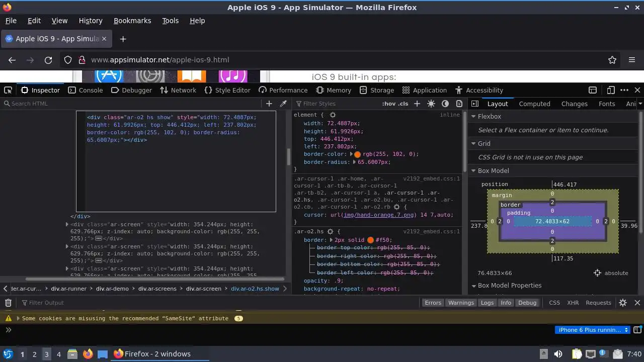The height and width of the screenshot is (362, 644).
Task: Click the #f50 border color swatch
Action: (371, 240)
